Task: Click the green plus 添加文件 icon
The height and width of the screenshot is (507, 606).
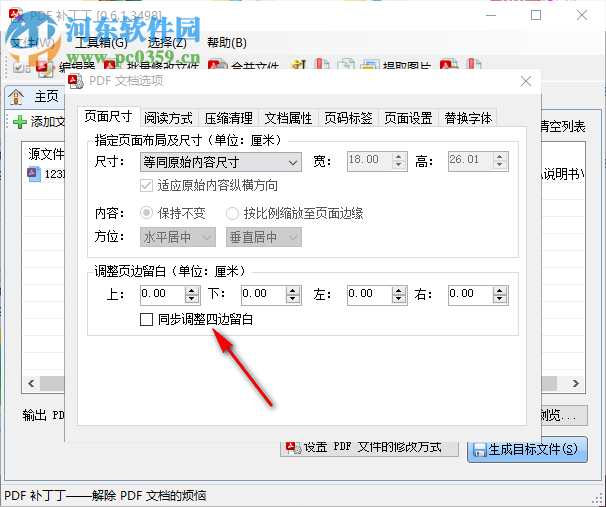Action: tap(20, 122)
